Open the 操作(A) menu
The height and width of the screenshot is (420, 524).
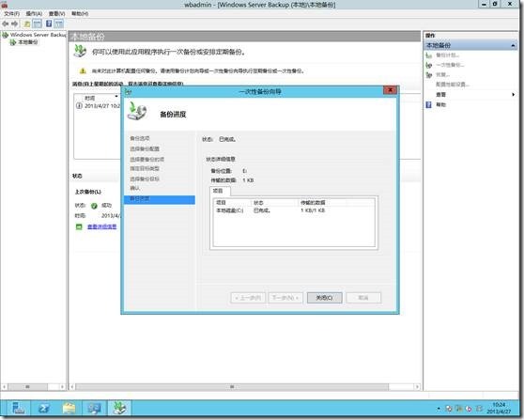tap(34, 14)
